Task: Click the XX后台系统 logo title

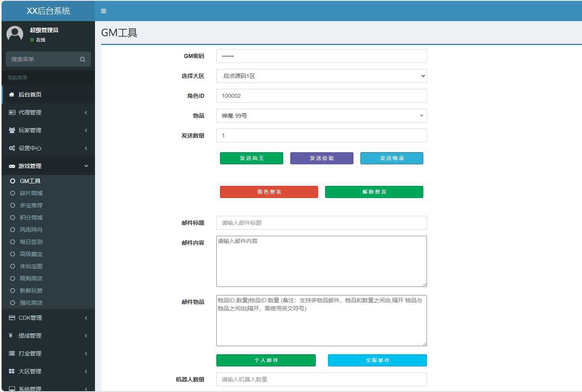Action: [48, 11]
